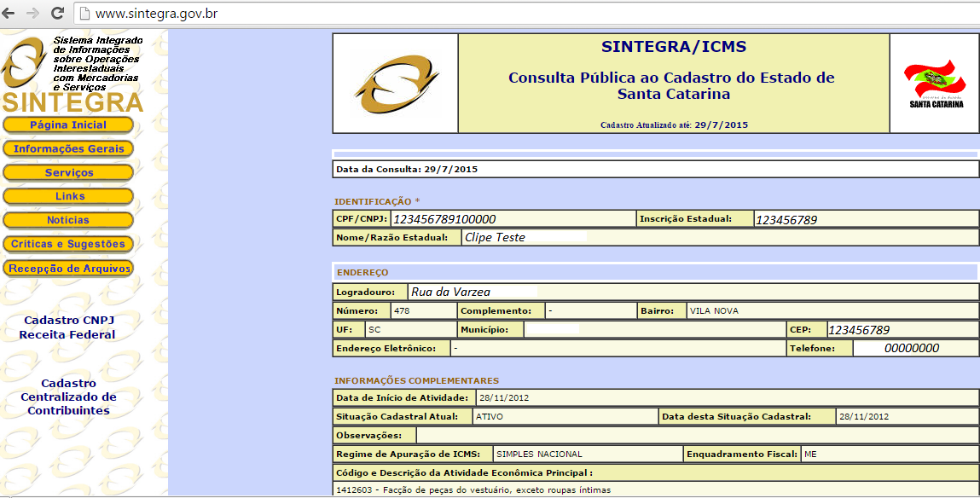Screen dimensions: 980x498
Task: Click the Número value 478
Action: pos(402,310)
